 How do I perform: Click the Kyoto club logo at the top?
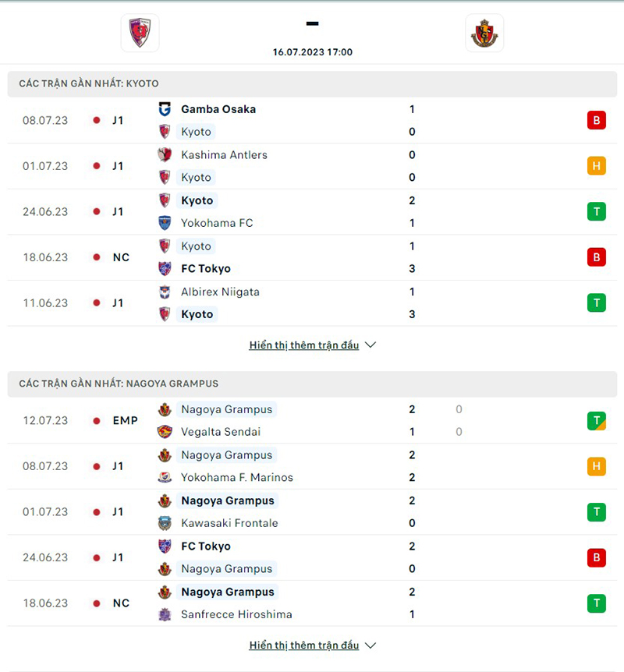[139, 33]
